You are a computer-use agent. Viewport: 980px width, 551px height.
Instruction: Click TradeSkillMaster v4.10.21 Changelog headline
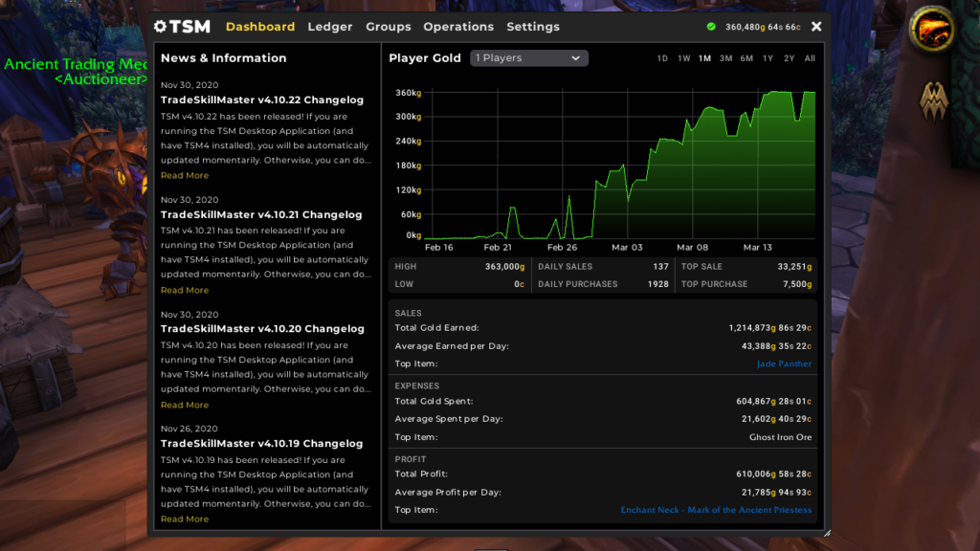[261, 214]
